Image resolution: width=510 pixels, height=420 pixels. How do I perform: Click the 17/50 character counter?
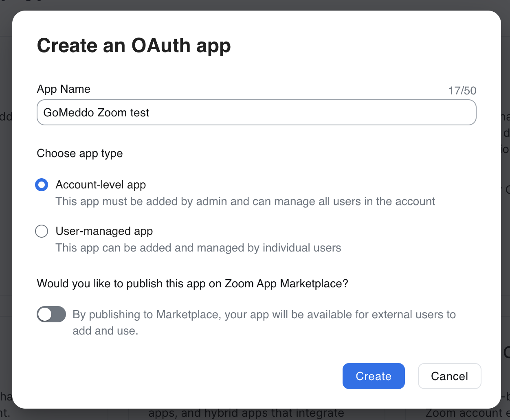462,90
